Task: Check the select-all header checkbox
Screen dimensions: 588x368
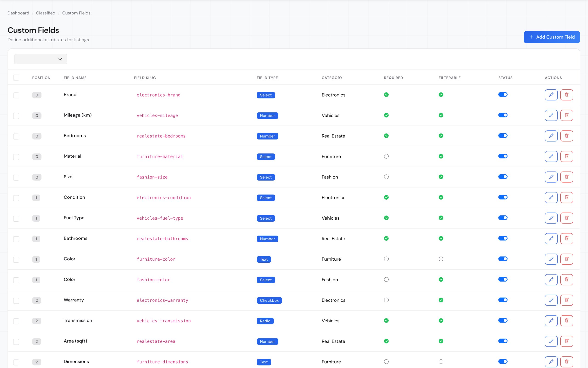Action: tap(16, 78)
